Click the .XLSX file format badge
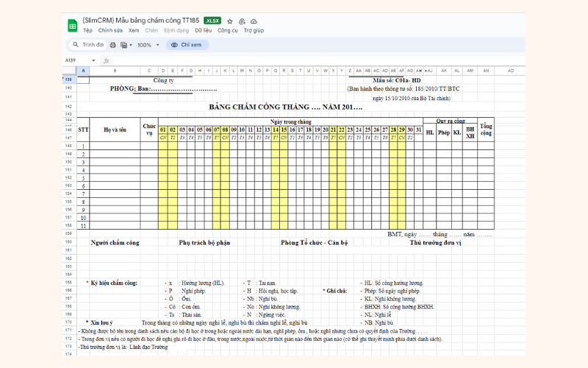Screen dimensions: 588x368 pos(212,21)
